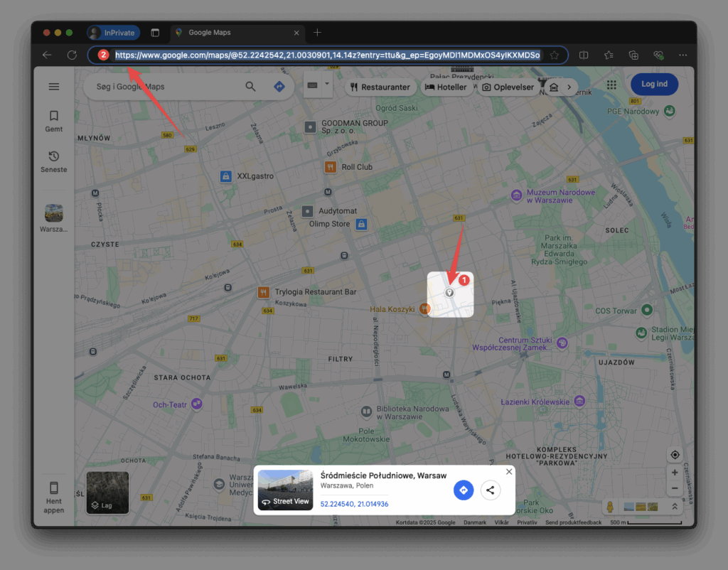Open the tab actions menu icon
The image size is (728, 570).
[155, 33]
